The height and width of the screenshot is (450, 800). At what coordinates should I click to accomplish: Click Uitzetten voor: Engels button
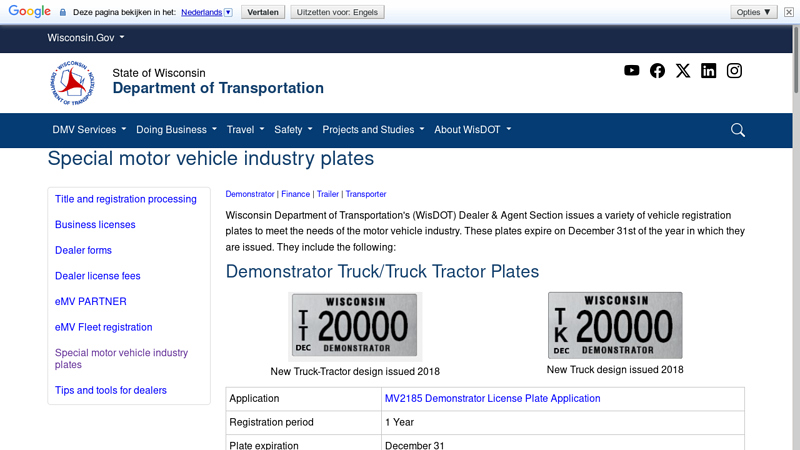coord(337,12)
